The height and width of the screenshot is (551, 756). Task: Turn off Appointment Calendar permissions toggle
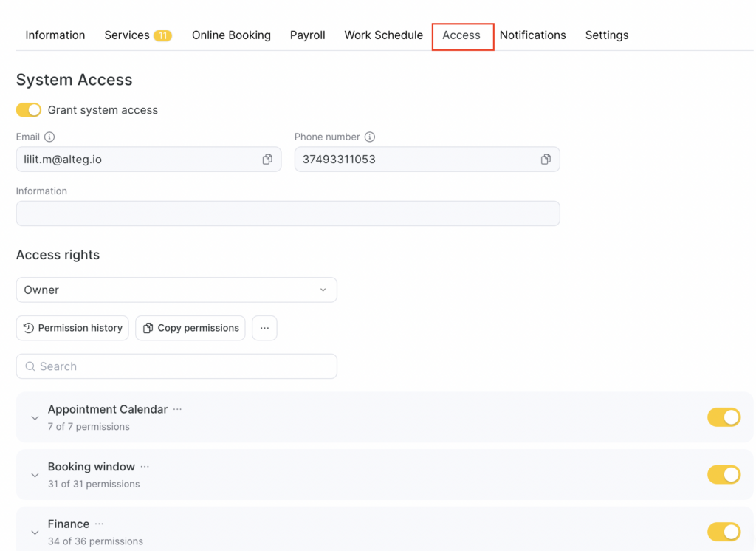click(x=724, y=417)
